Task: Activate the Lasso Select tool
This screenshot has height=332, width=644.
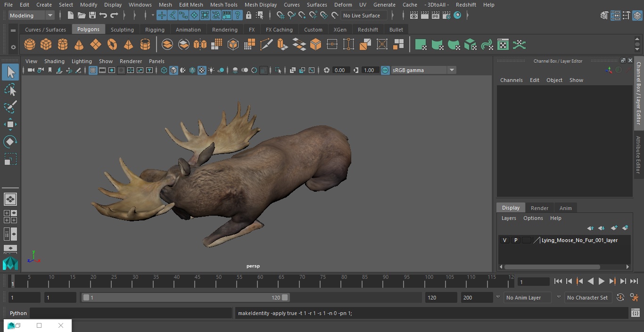Action: [x=10, y=89]
